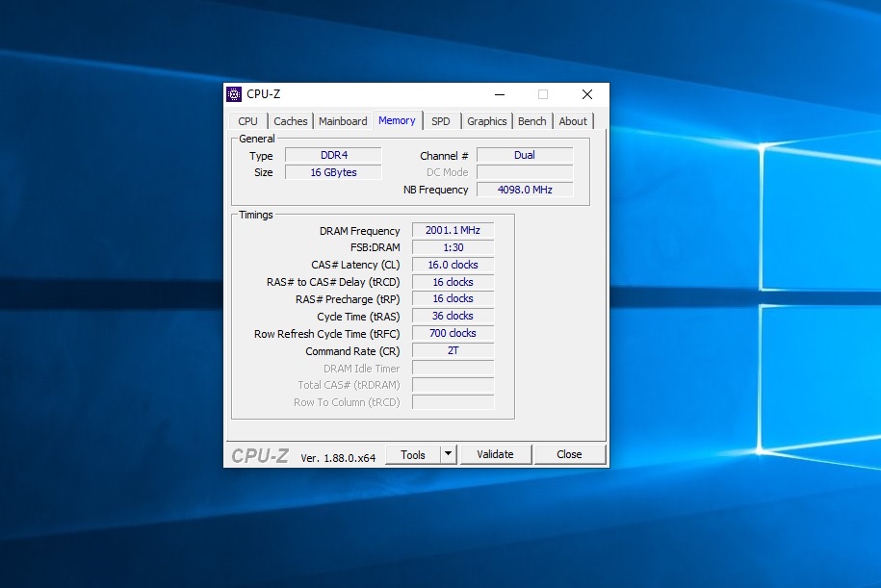
Task: Click the tRAS 36 clocks value
Action: tap(453, 317)
